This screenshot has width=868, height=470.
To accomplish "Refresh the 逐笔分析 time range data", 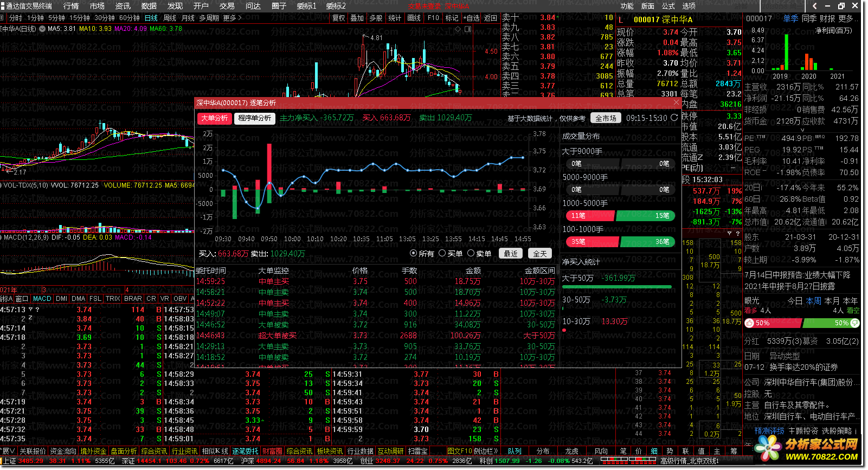I will point(674,118).
